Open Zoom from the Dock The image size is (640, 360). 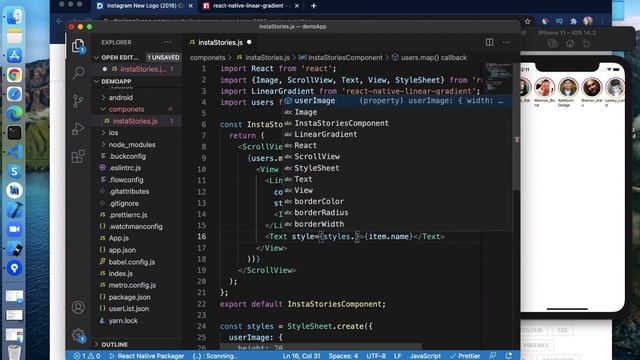click(x=14, y=229)
